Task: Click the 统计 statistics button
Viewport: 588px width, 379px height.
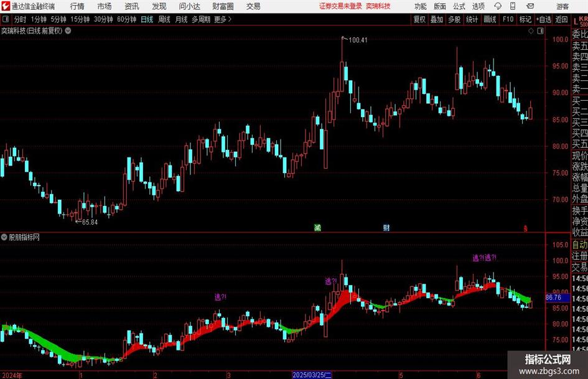Action: (x=472, y=19)
